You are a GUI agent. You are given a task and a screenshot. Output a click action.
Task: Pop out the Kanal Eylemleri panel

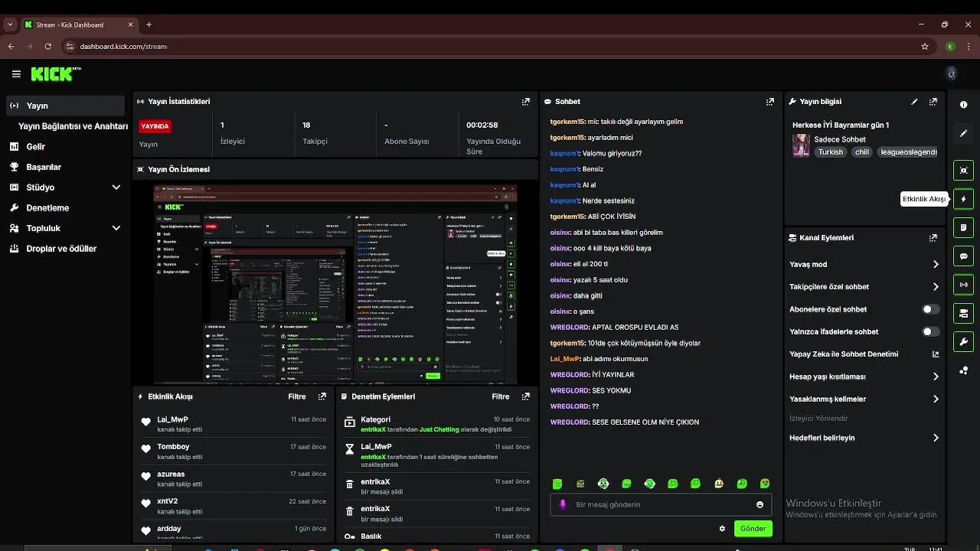pos(933,238)
